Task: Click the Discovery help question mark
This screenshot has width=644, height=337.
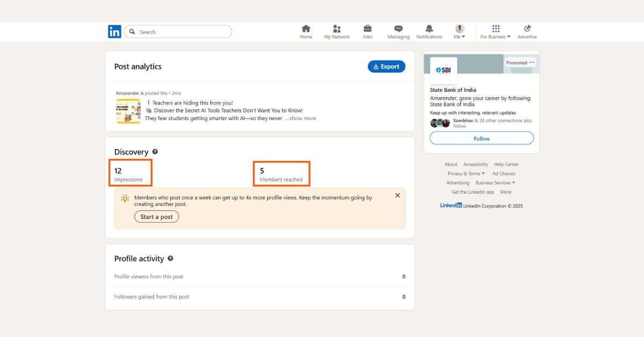Action: [x=155, y=151]
